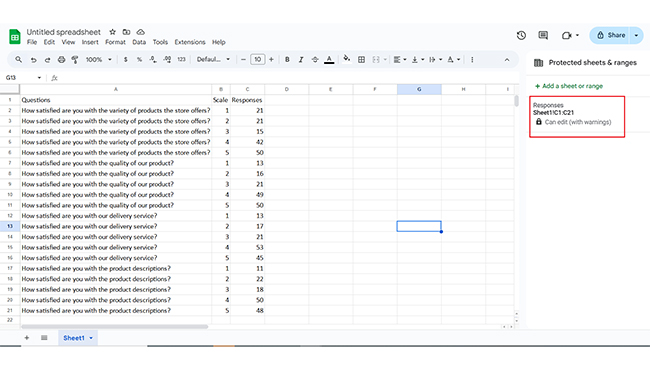This screenshot has height=370, width=650.
Task: Open the Tools menu
Action: click(x=160, y=42)
